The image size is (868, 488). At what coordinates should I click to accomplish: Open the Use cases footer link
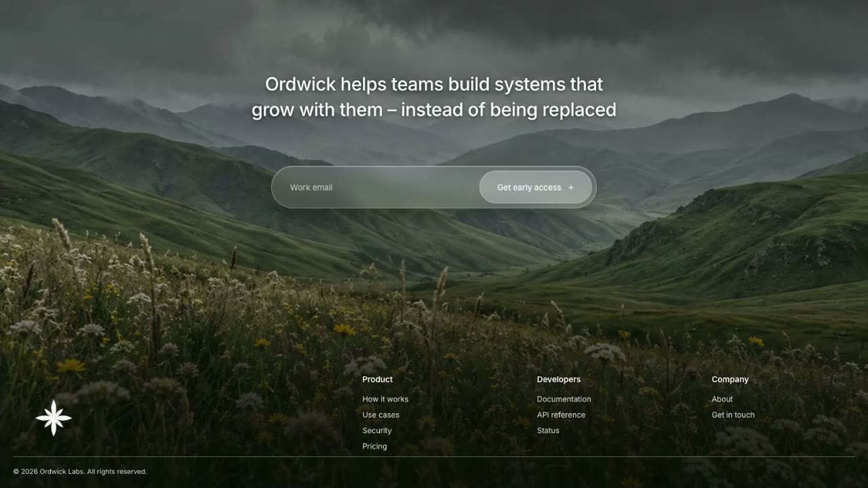click(380, 415)
